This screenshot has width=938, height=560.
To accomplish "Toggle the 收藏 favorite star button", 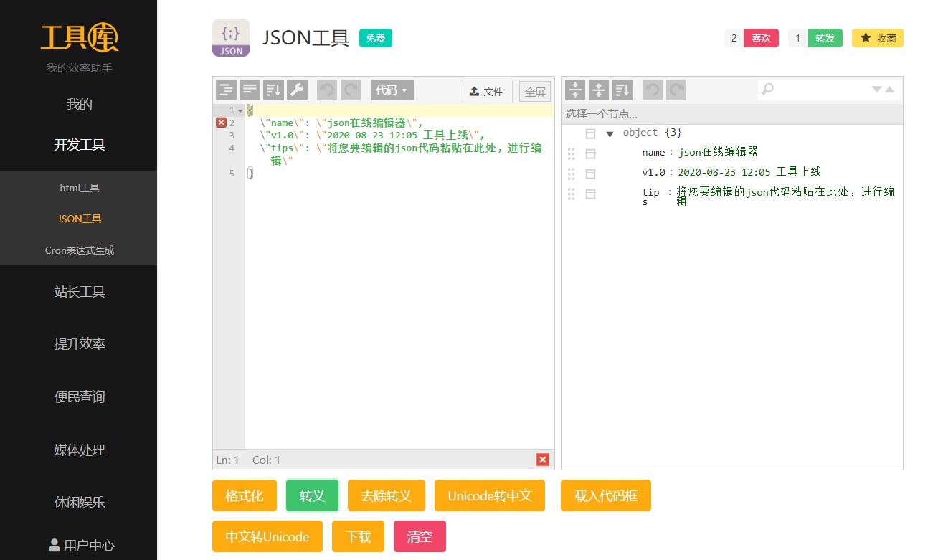I will tap(878, 38).
